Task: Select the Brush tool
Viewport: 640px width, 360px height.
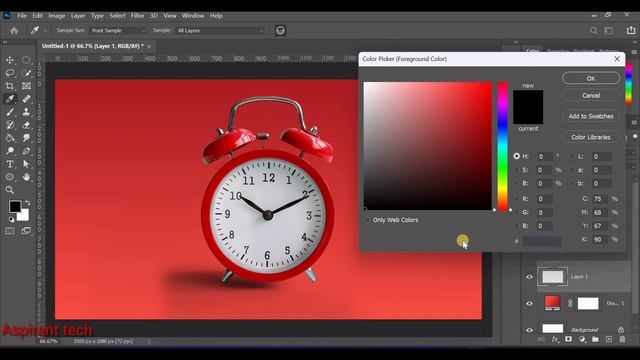Action: 10,112
